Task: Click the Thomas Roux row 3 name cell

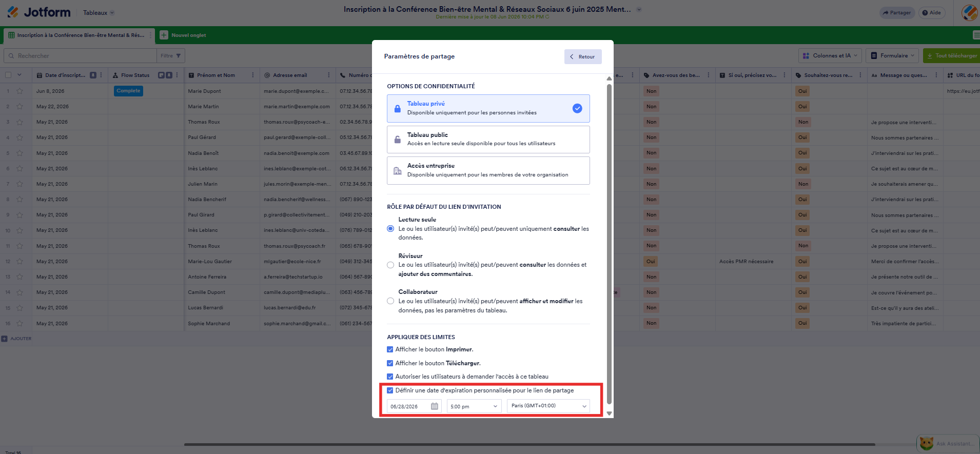Action: (222, 122)
